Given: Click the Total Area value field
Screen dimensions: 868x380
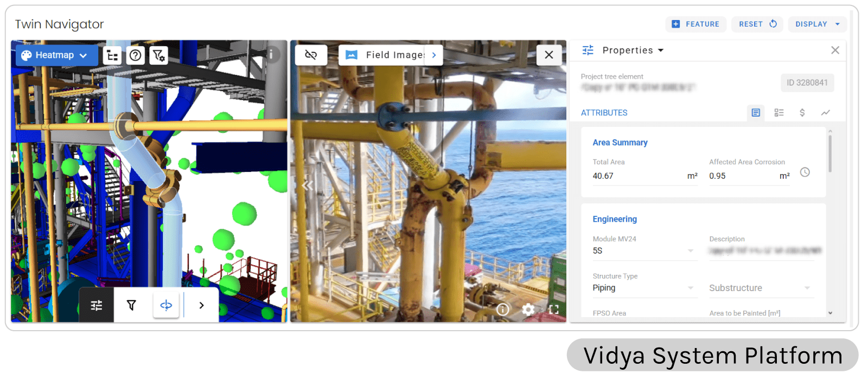Looking at the screenshot, I should [645, 176].
